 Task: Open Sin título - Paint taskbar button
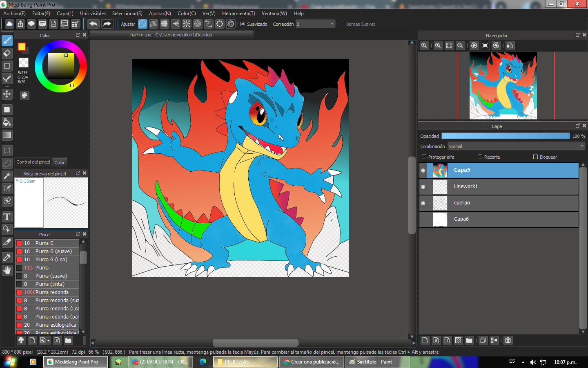377,362
